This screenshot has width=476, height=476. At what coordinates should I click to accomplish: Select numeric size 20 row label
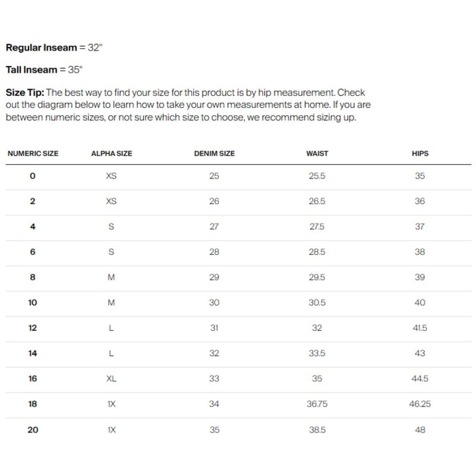pos(32,429)
